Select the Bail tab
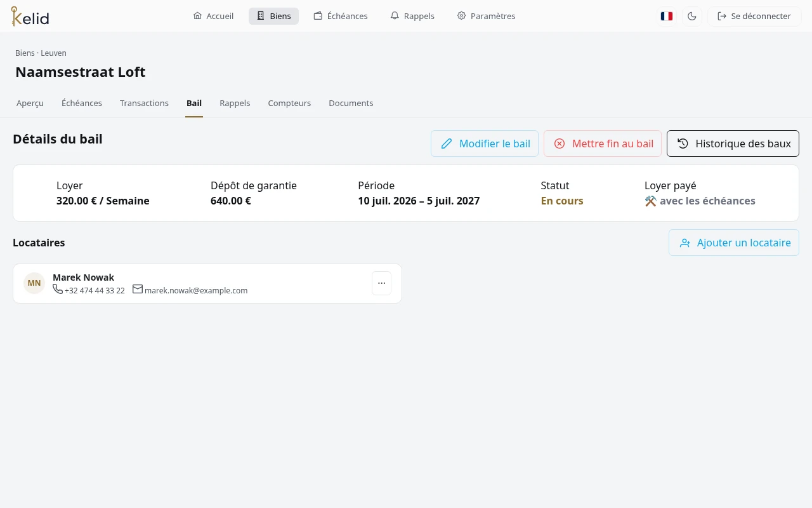This screenshot has height=508, width=812. (x=194, y=103)
